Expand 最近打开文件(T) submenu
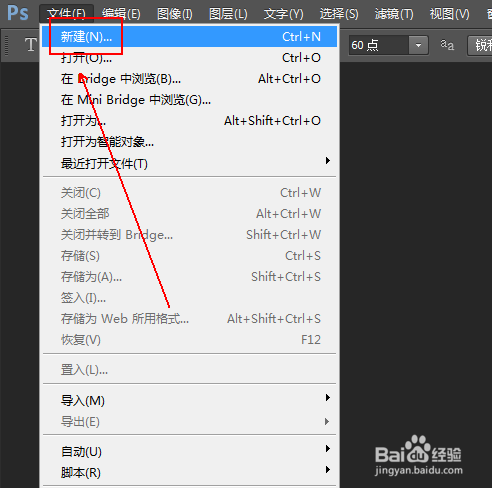The height and width of the screenshot is (488, 492). click(189, 163)
